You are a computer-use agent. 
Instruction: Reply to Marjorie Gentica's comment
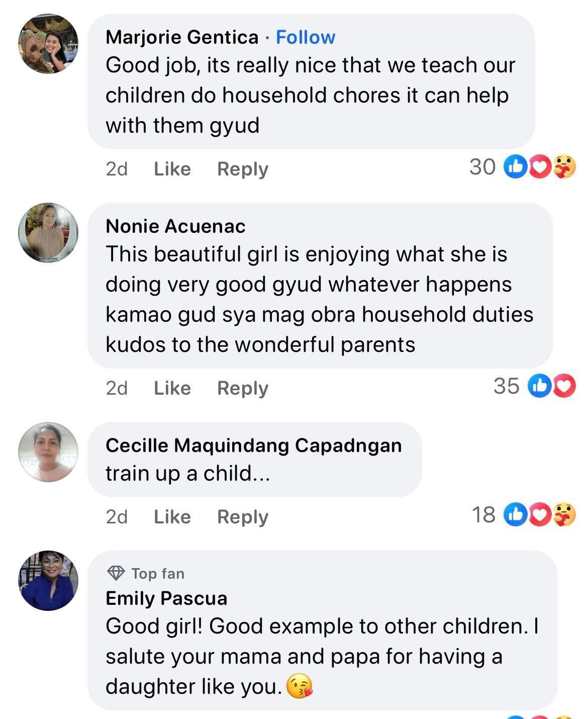click(242, 169)
